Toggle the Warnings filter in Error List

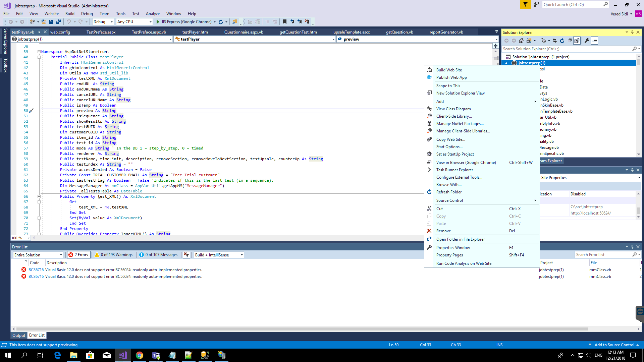[113, 255]
